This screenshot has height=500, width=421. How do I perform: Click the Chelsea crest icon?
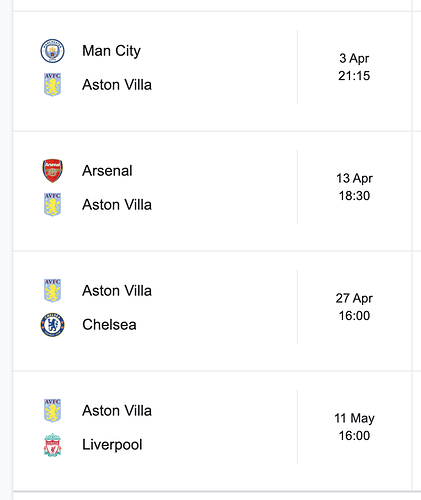(x=52, y=325)
